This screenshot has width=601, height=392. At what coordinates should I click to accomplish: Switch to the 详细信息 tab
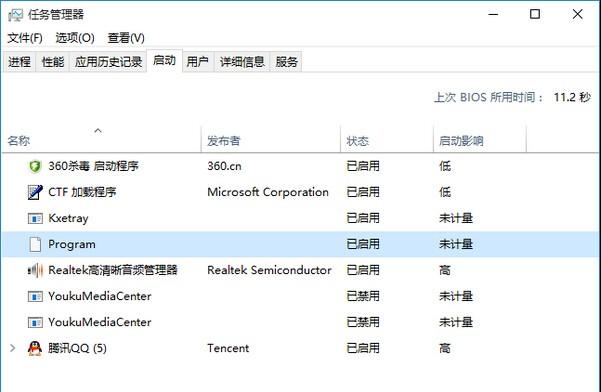[242, 62]
